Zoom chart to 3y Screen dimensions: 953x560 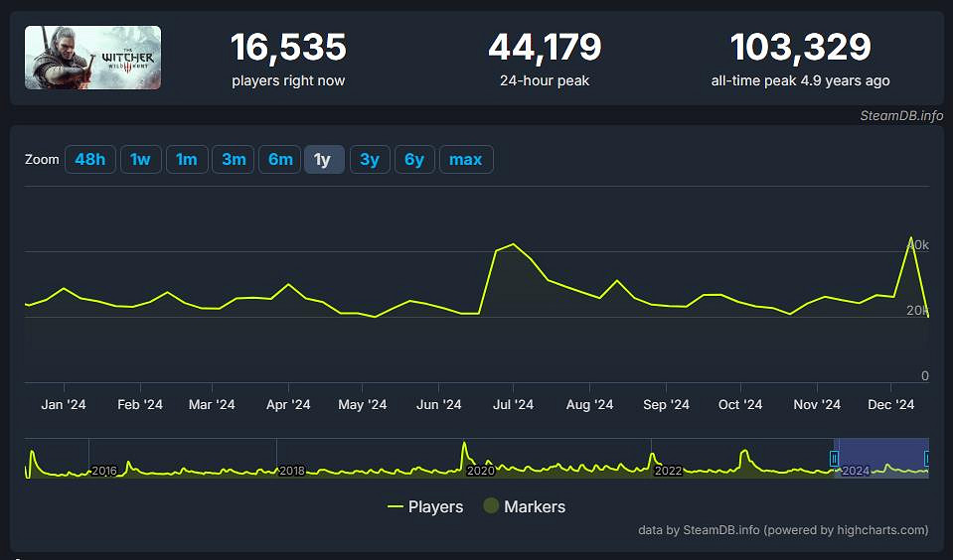pyautogui.click(x=370, y=159)
